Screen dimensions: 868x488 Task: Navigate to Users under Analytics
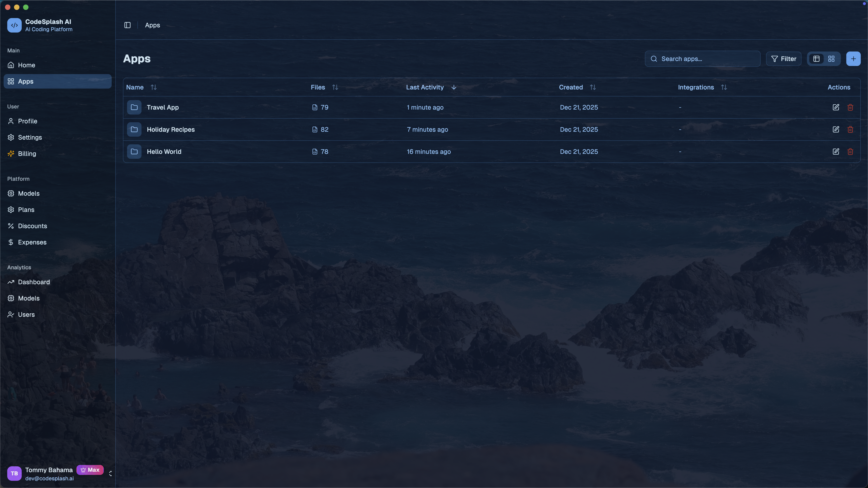point(26,314)
